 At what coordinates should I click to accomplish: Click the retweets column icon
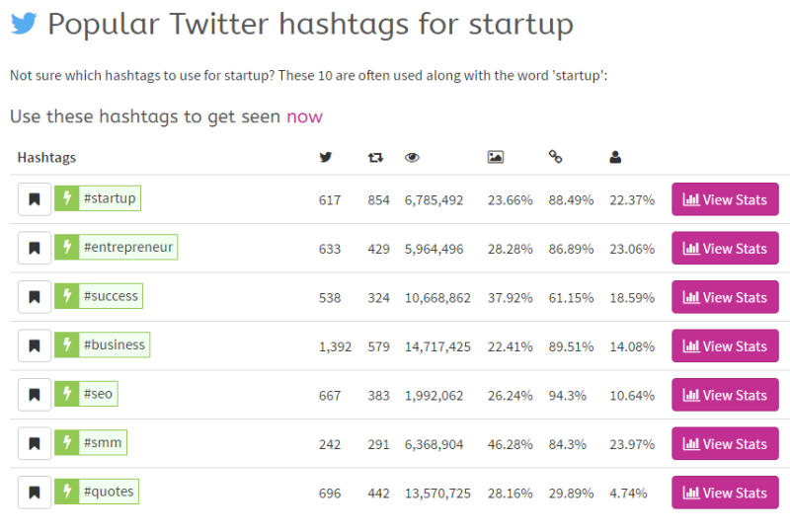[x=375, y=158]
